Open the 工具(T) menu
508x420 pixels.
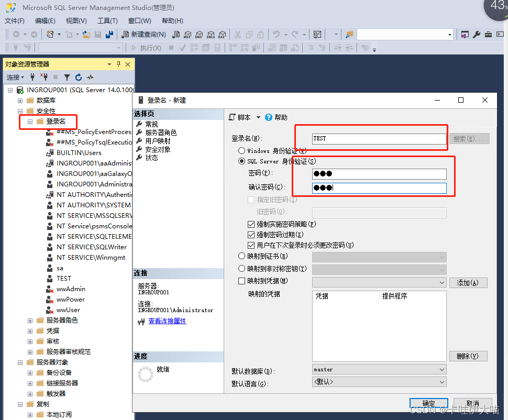(x=107, y=21)
